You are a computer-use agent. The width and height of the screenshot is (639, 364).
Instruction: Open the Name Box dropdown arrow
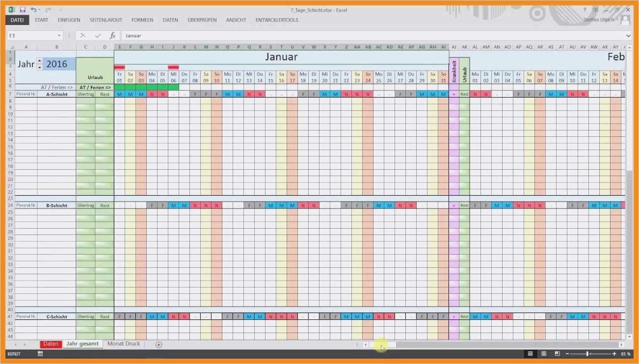click(59, 36)
